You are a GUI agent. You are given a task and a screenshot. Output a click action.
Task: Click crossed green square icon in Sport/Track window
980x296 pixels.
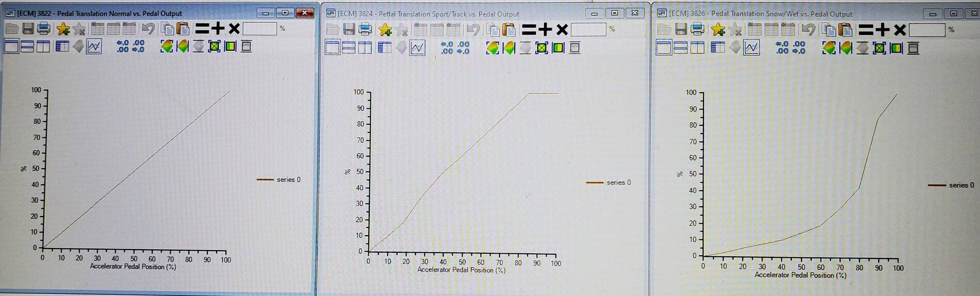point(542,48)
